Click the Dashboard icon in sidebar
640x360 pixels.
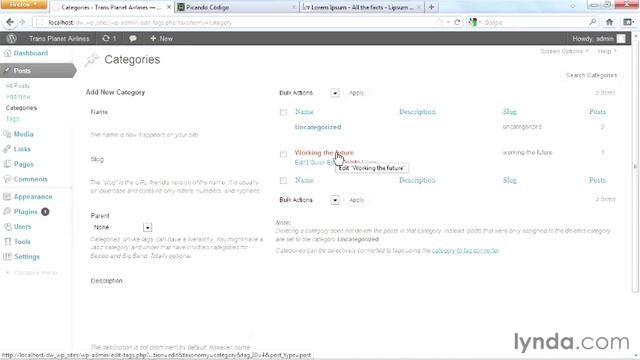point(7,53)
